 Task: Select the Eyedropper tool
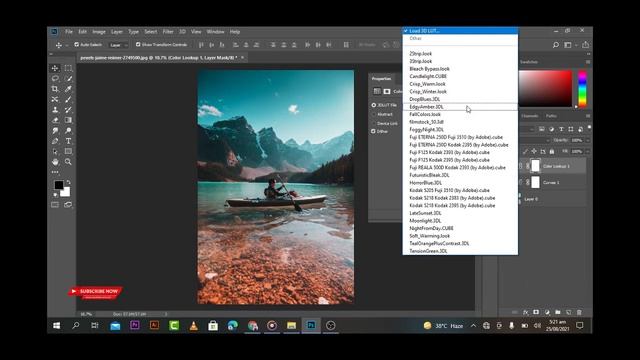(x=68, y=89)
